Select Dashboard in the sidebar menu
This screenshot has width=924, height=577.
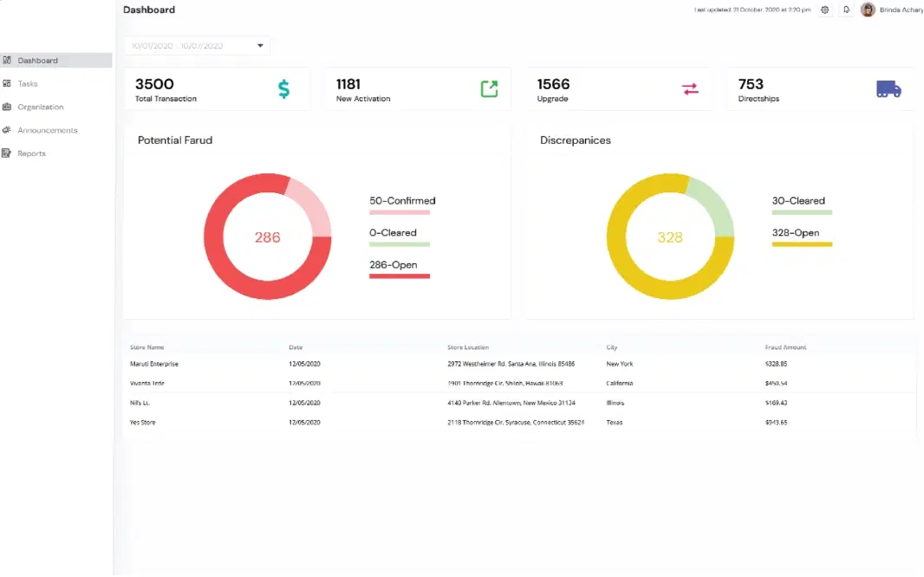point(37,61)
